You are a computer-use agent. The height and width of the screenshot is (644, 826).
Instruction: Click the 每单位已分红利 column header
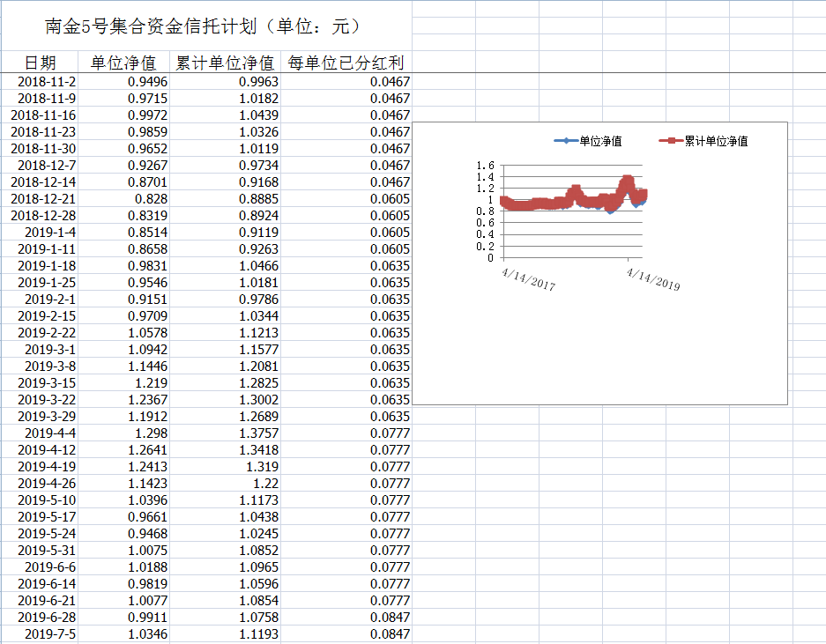click(346, 63)
